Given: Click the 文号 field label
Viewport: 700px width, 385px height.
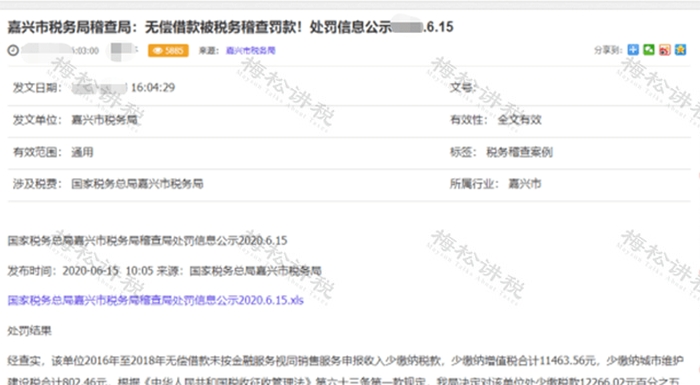Looking at the screenshot, I should pos(462,88).
